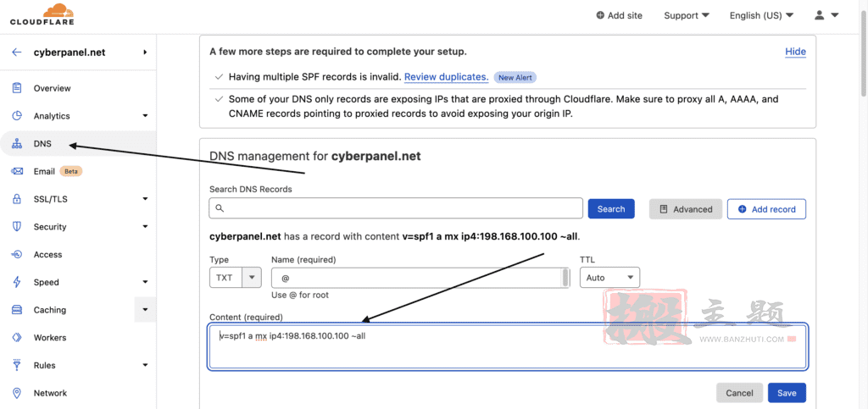Expand the Rules submenu arrow
Image resolution: width=868 pixels, height=409 pixels.
[145, 365]
